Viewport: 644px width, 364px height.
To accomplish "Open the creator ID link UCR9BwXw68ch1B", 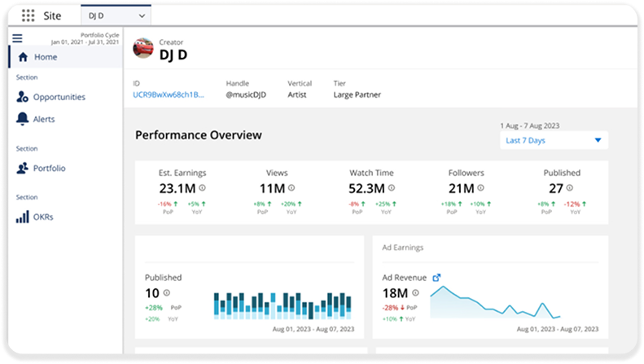I will tap(169, 94).
